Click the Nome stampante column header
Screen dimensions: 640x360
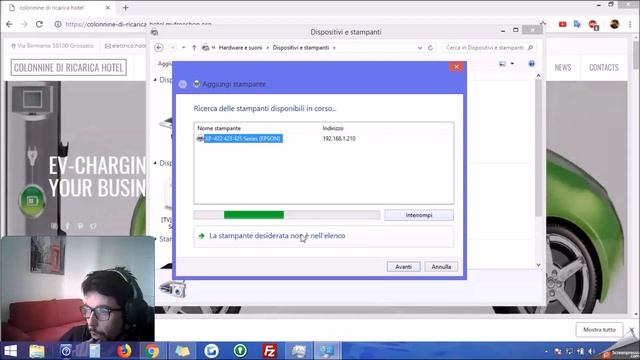(x=219, y=128)
